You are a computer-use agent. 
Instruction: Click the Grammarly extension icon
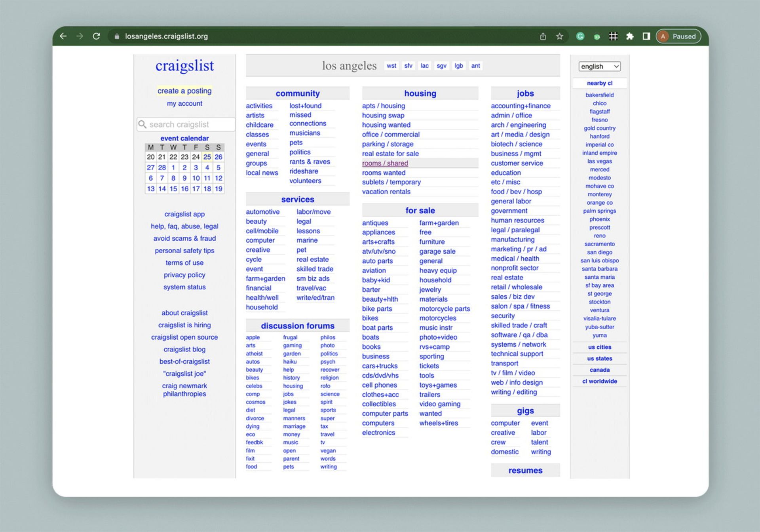pyautogui.click(x=580, y=36)
